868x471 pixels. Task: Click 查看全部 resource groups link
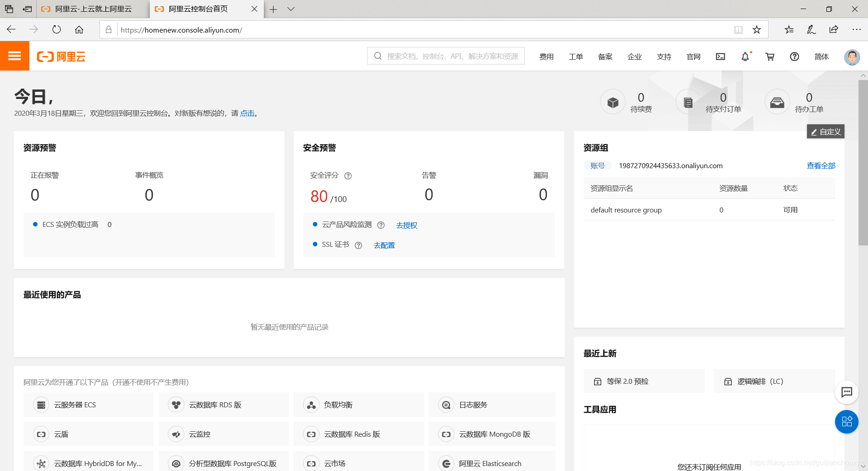(x=821, y=166)
